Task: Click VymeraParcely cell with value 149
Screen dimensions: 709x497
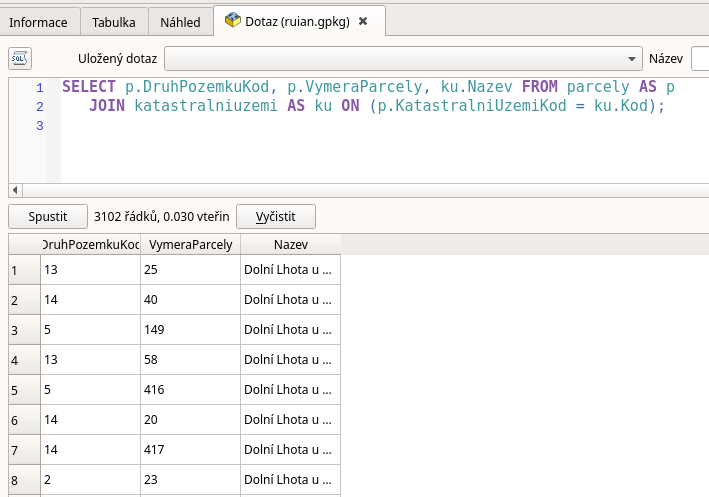Action: 190,330
